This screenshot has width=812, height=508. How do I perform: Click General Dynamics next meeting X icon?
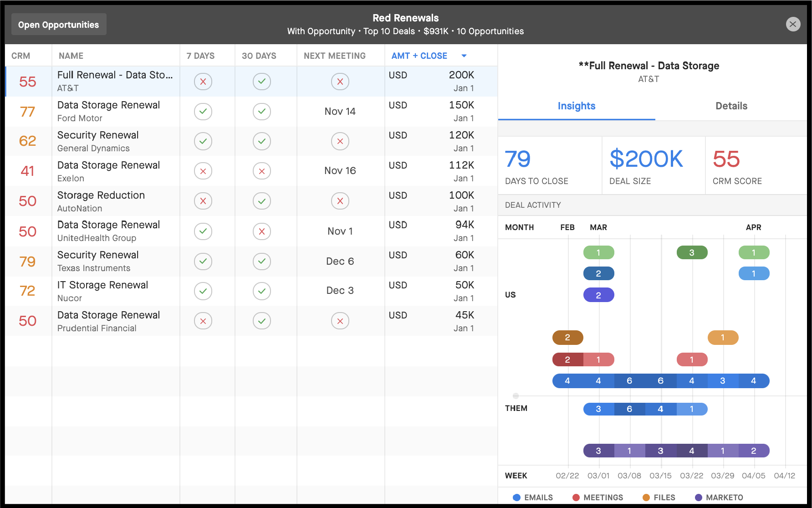[x=340, y=141]
